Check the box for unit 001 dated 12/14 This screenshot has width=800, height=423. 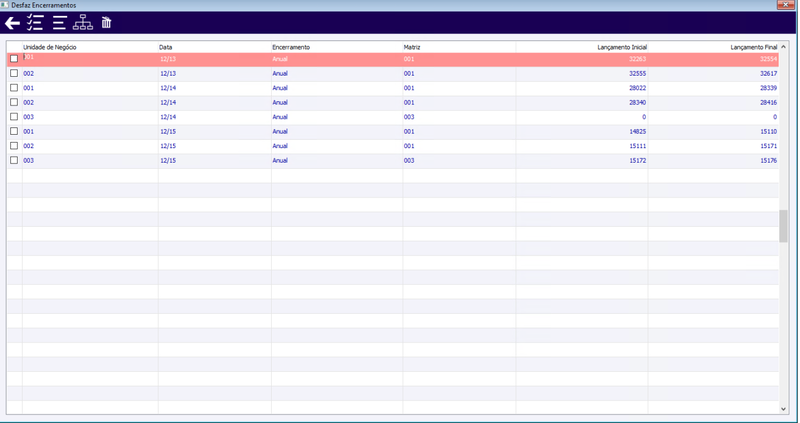click(14, 88)
